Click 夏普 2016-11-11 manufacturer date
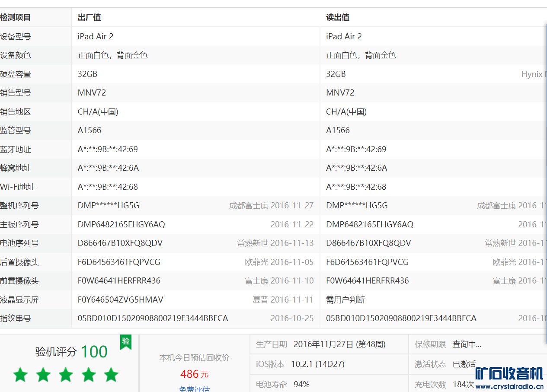Image resolution: width=547 pixels, height=392 pixels. point(283,300)
